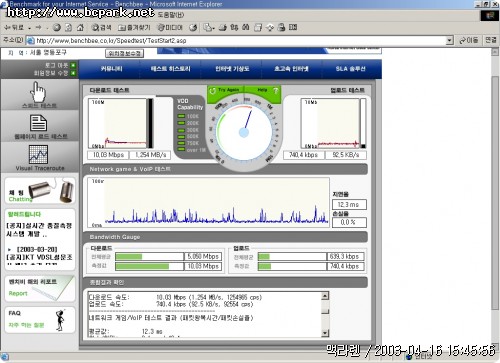The image size is (500, 363).
Task: Click the 연결 (Links) bar label
Action: [491, 40]
